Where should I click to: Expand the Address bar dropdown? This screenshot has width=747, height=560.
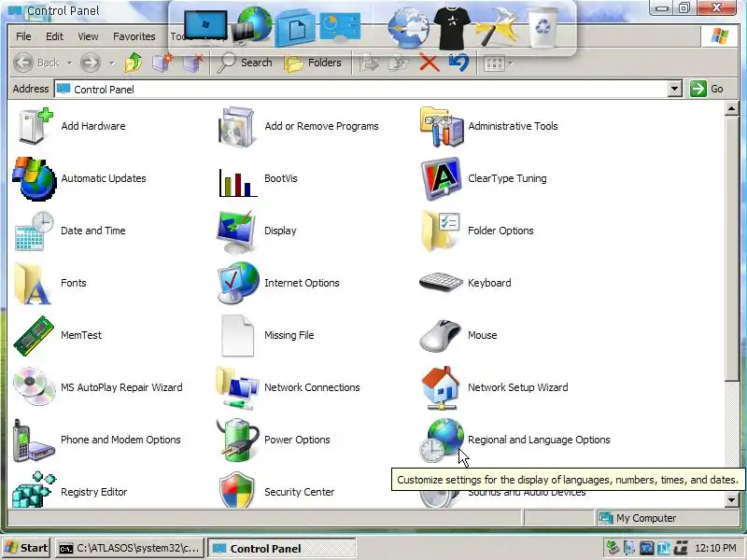pos(674,89)
